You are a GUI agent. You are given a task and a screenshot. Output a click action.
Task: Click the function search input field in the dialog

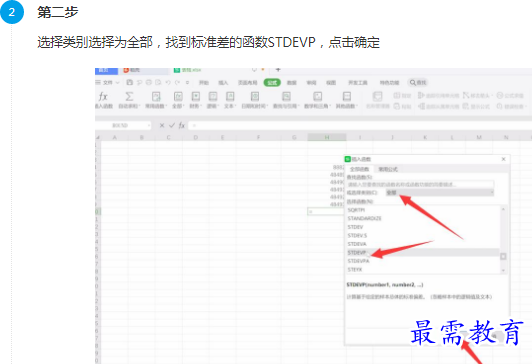tap(420, 184)
